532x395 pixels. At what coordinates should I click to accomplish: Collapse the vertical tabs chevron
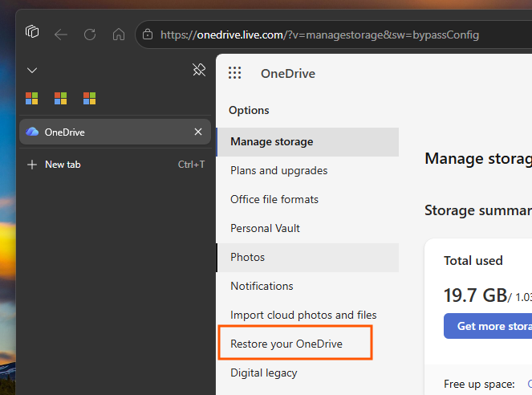click(x=32, y=71)
